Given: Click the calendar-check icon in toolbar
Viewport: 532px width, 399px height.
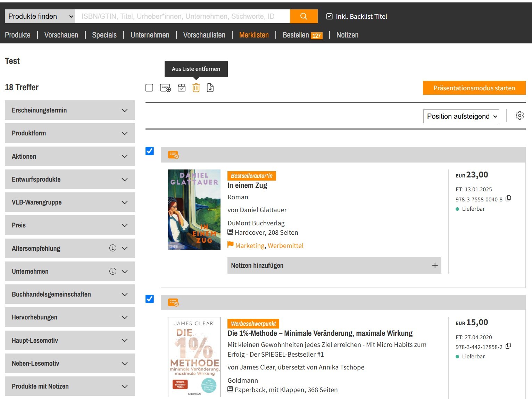Looking at the screenshot, I should point(182,88).
